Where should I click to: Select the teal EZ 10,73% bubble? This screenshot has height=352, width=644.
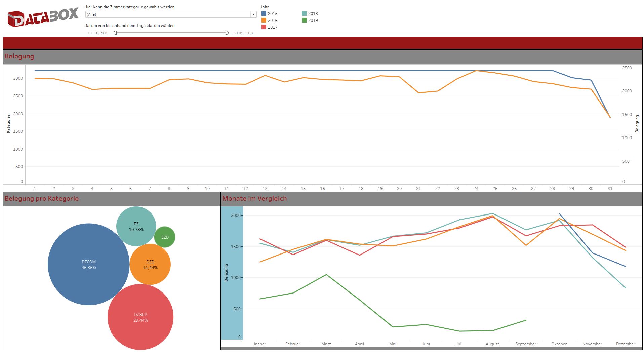pyautogui.click(x=136, y=226)
